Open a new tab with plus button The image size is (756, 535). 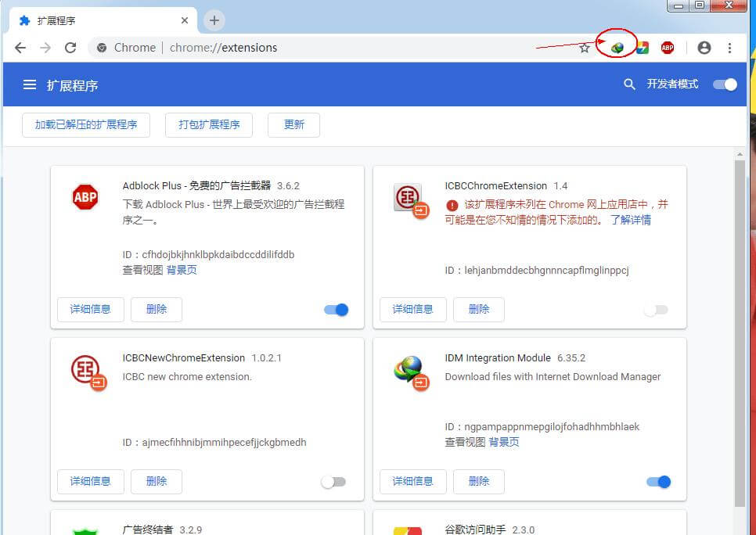tap(214, 20)
